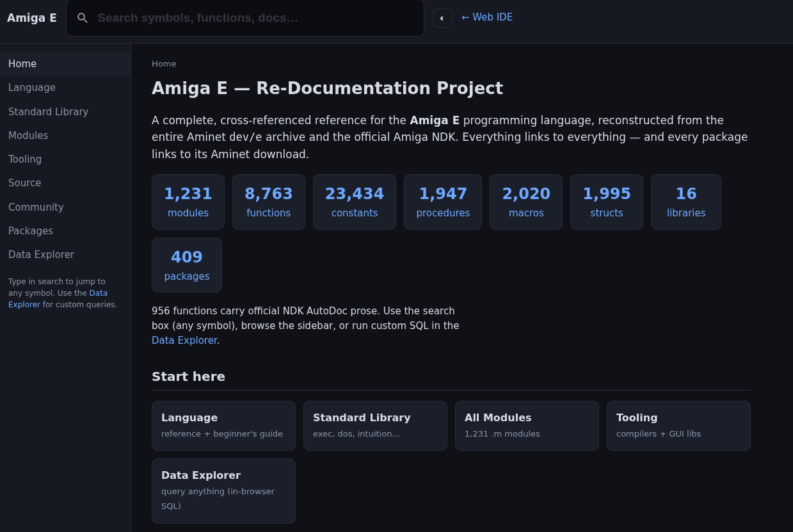The height and width of the screenshot is (532, 793).
Task: Follow Data Explorer link in the AutoDoc paragraph
Action: coord(184,341)
